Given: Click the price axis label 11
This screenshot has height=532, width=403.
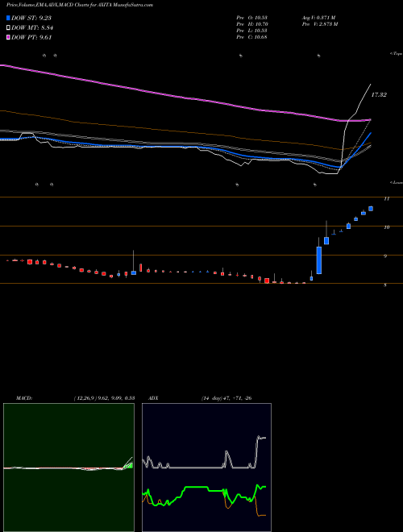Looking at the screenshot, I should [386, 199].
